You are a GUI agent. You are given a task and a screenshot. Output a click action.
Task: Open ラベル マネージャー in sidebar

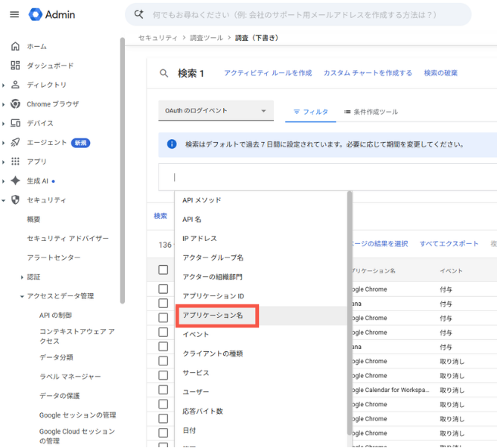tap(70, 377)
